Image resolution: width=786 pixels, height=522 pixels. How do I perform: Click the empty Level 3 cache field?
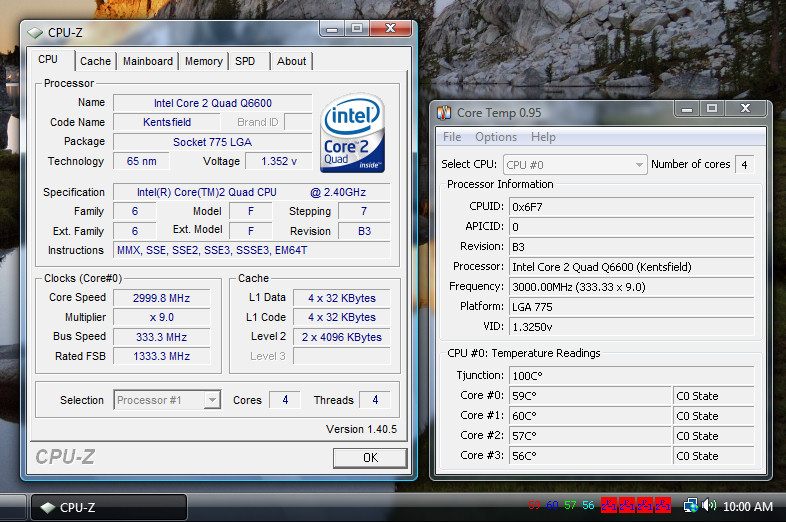342,356
